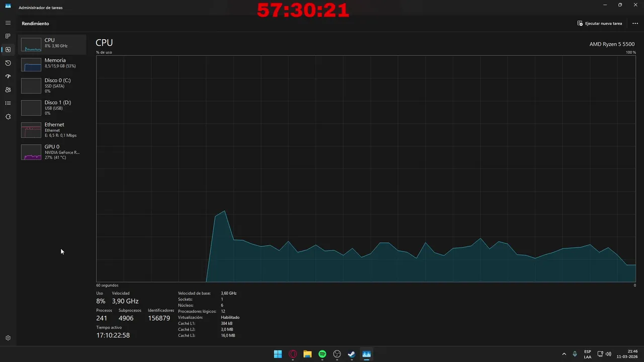Viewport: 644px width, 362px height.
Task: Open Task Manager settings gear
Action: click(8, 338)
